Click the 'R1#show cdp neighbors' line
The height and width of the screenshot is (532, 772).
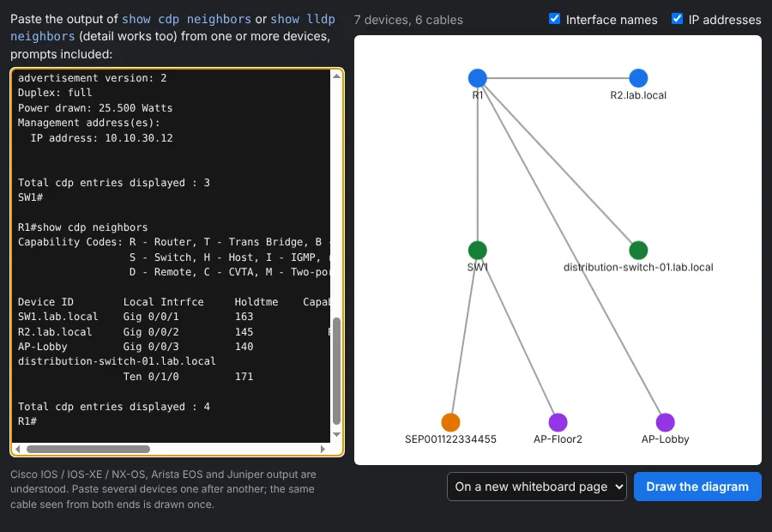[82, 227]
